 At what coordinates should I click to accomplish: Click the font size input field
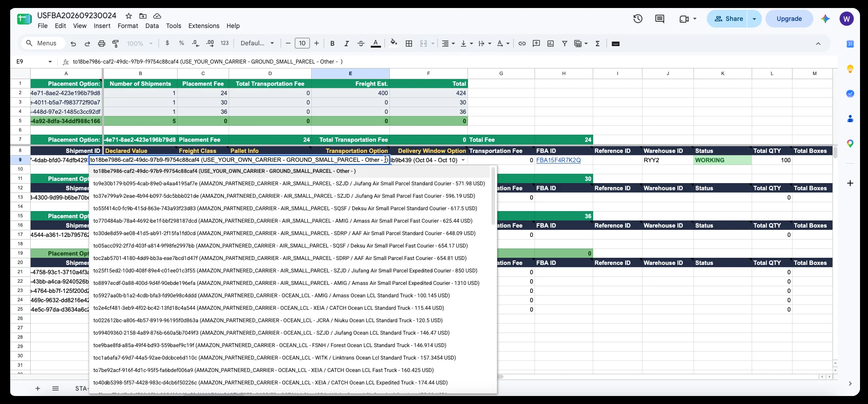(302, 43)
